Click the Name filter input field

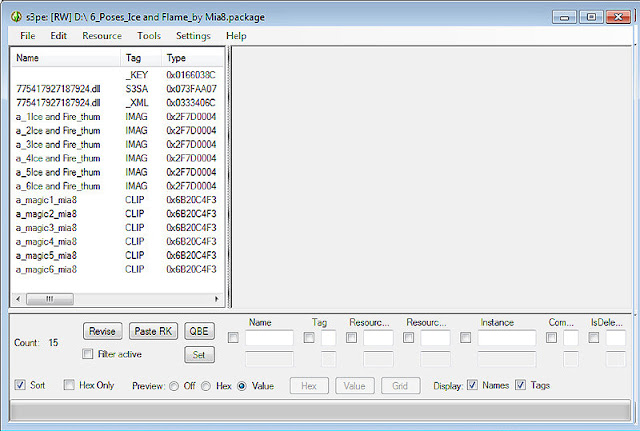(269, 338)
